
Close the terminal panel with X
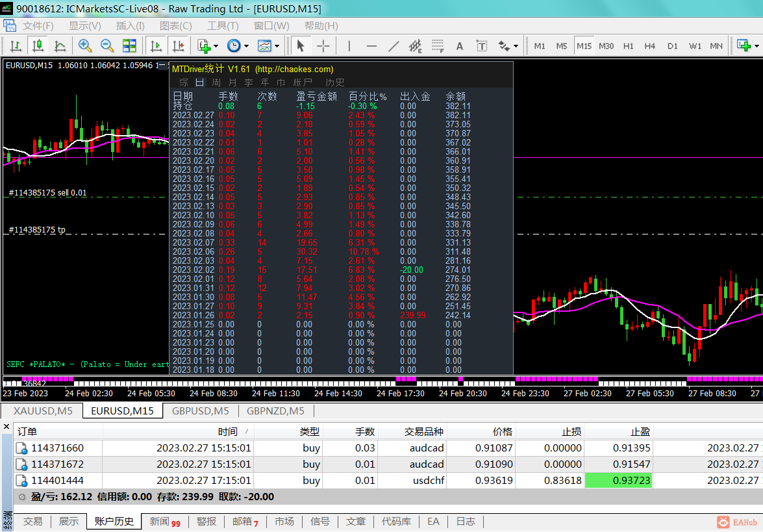(6, 427)
